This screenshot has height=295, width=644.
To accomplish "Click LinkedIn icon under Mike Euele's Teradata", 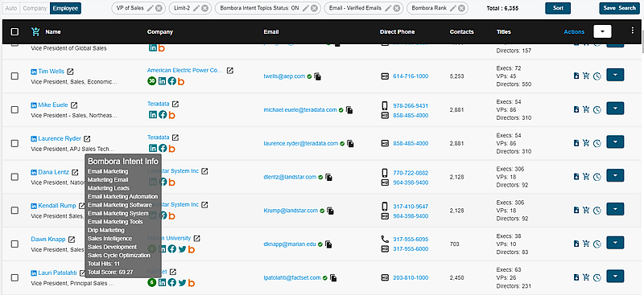I will [x=153, y=115].
